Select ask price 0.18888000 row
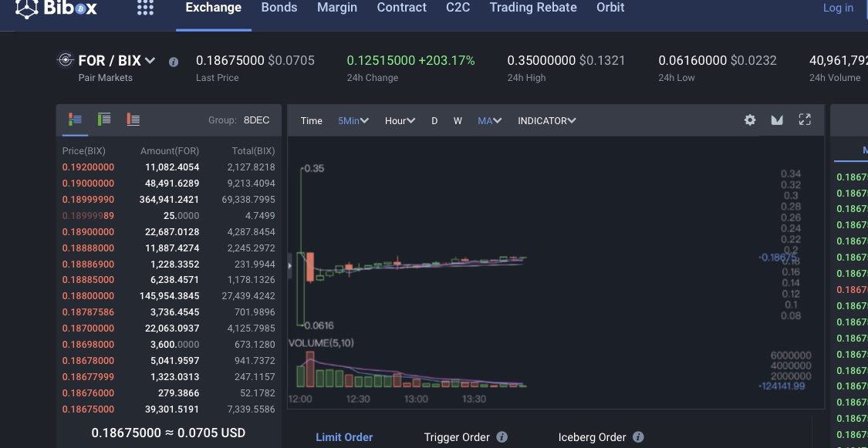The image size is (868, 448). click(x=168, y=248)
